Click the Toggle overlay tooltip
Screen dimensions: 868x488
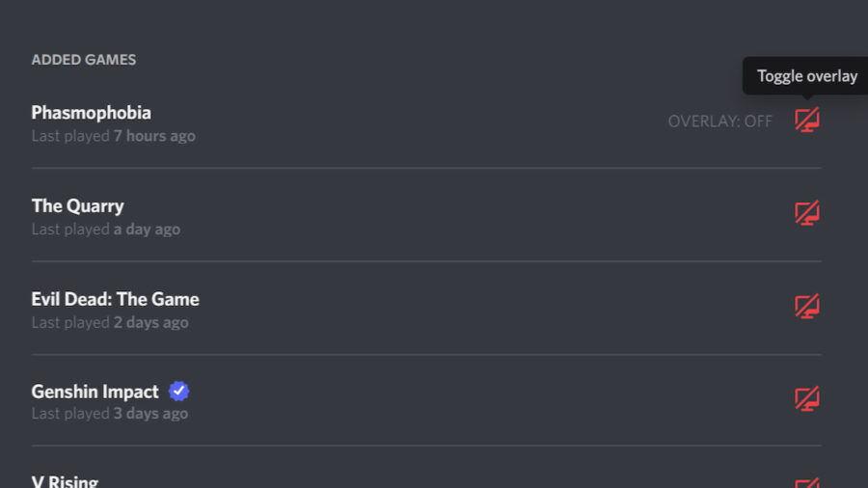805,76
